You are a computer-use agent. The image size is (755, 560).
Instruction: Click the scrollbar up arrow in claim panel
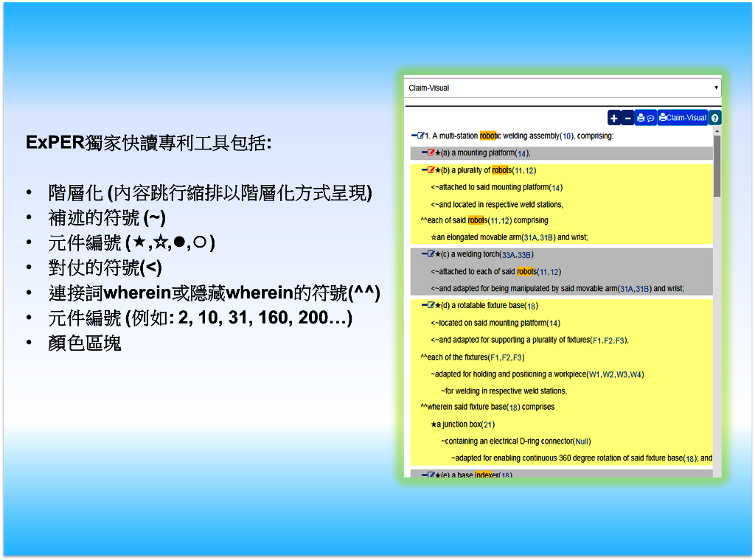point(717,131)
